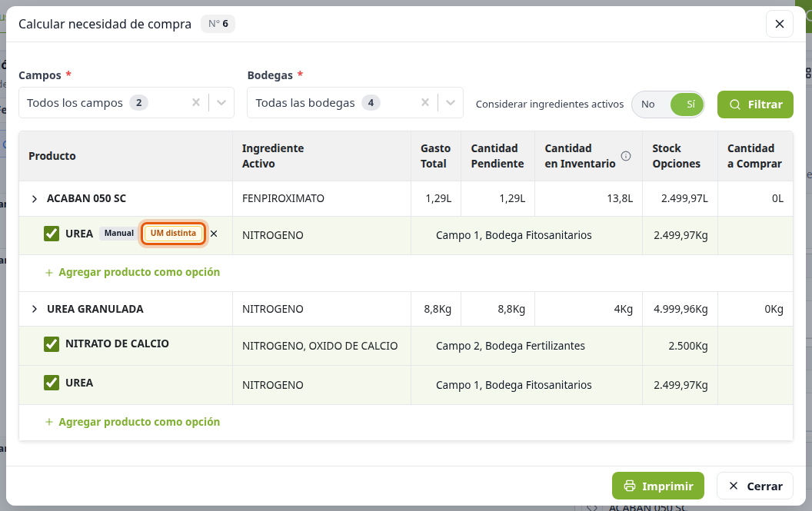The height and width of the screenshot is (511, 812).
Task: Click the Cerrar button
Action: [754, 486]
